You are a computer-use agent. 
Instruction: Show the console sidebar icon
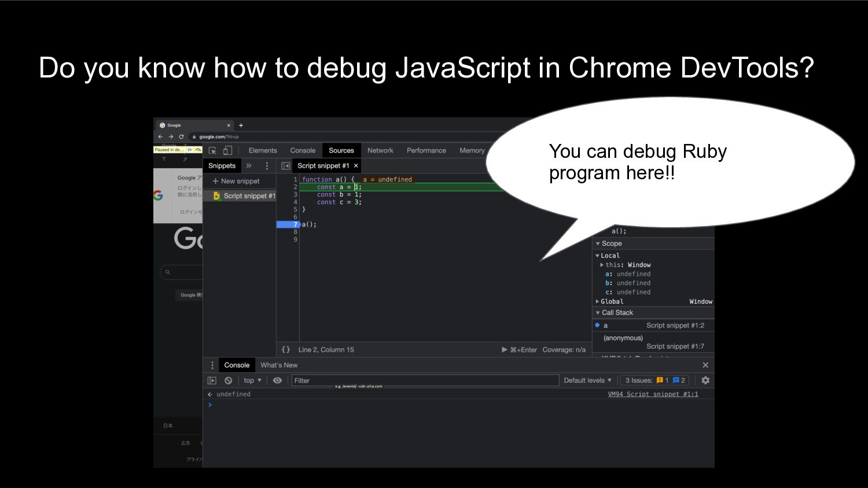pyautogui.click(x=212, y=380)
